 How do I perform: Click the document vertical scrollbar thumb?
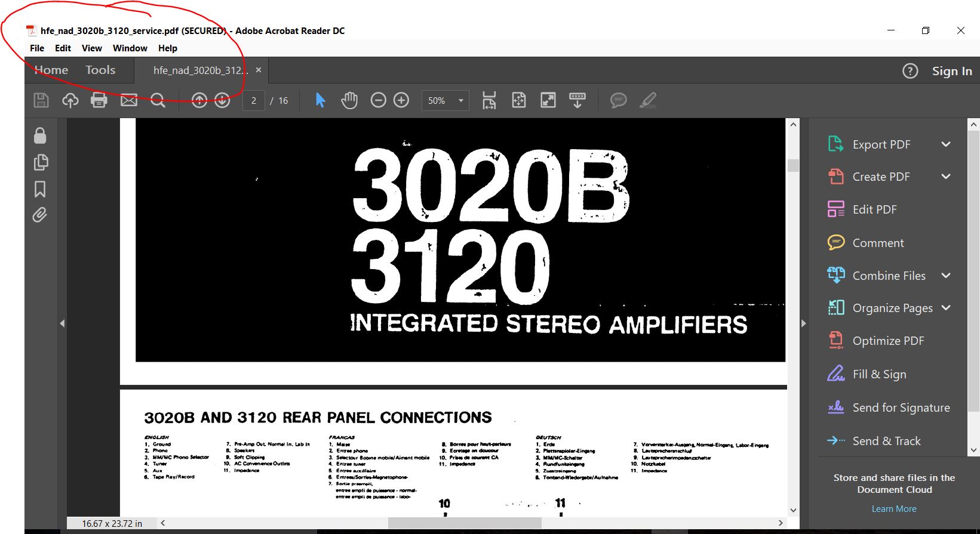793,165
